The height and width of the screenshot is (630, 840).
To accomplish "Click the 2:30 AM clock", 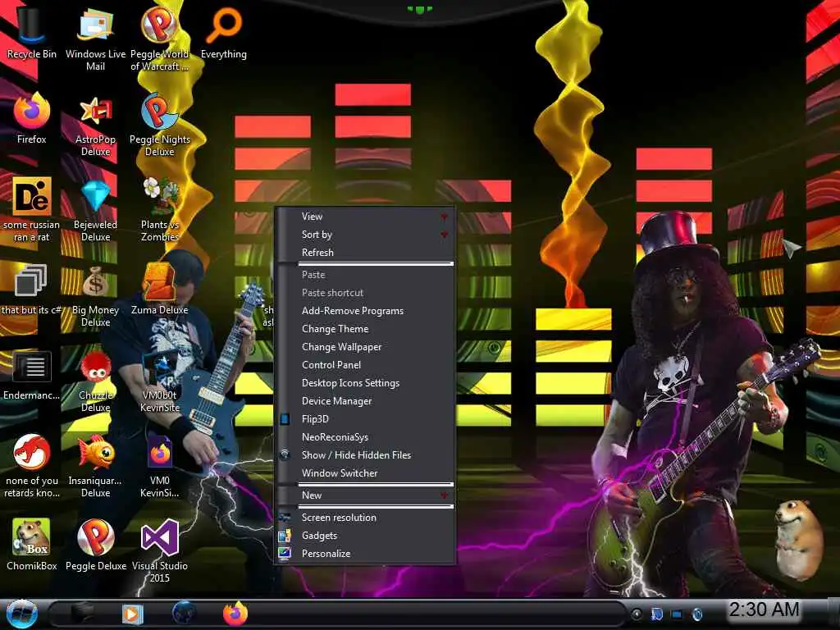I will (x=764, y=609).
